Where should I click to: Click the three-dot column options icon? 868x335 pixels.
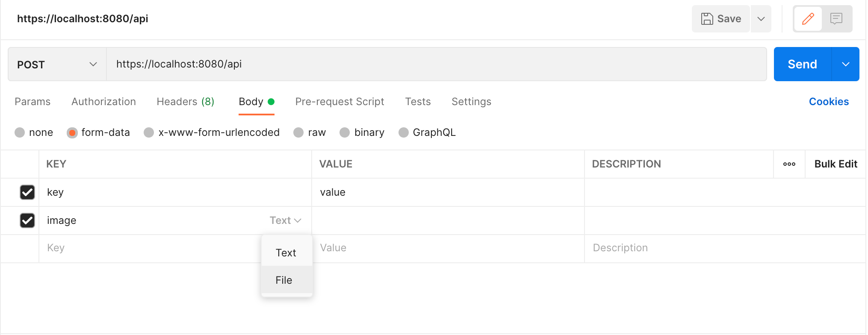click(789, 164)
